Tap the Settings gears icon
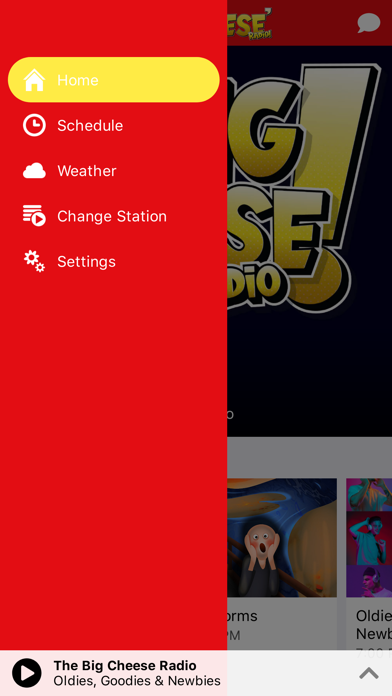This screenshot has height=696, width=392. click(34, 261)
